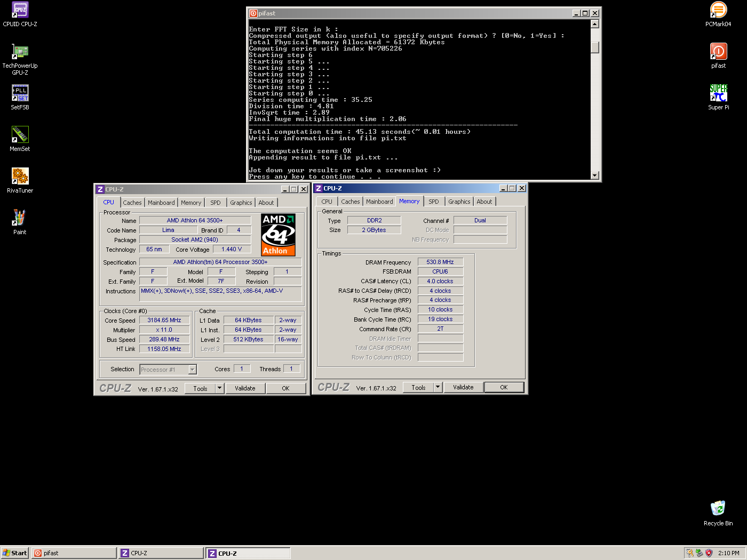
Task: Open About tab in right CPU-Z window
Action: (484, 202)
